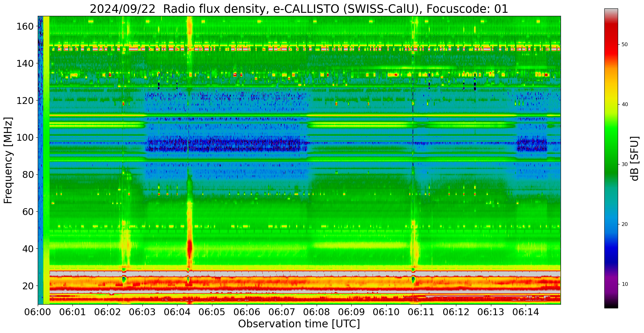This screenshot has height=333, width=644.
Task: Click the 'Frequency [MHz]' y-axis label
Action: (x=8, y=160)
